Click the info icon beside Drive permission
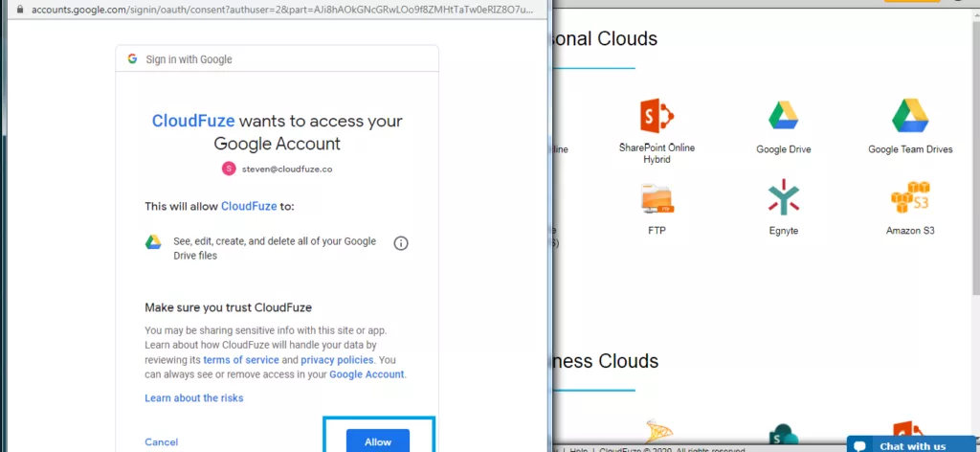980x452 pixels. click(x=401, y=243)
